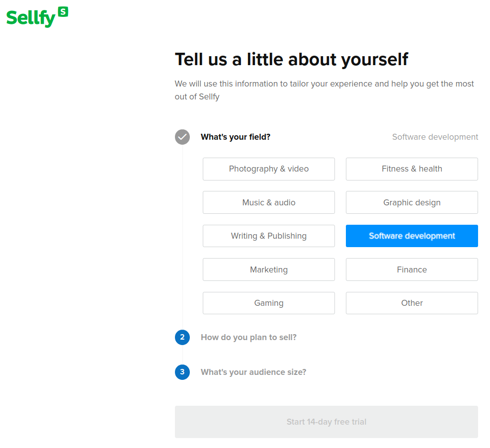
Task: Pick Other as your field
Action: 411,303
